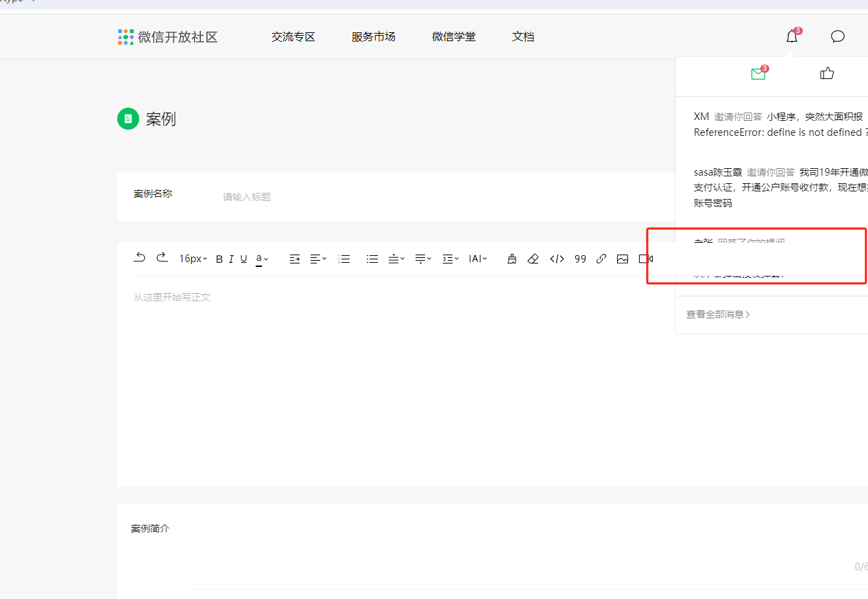Click the 案例名称 field label

pos(153,193)
